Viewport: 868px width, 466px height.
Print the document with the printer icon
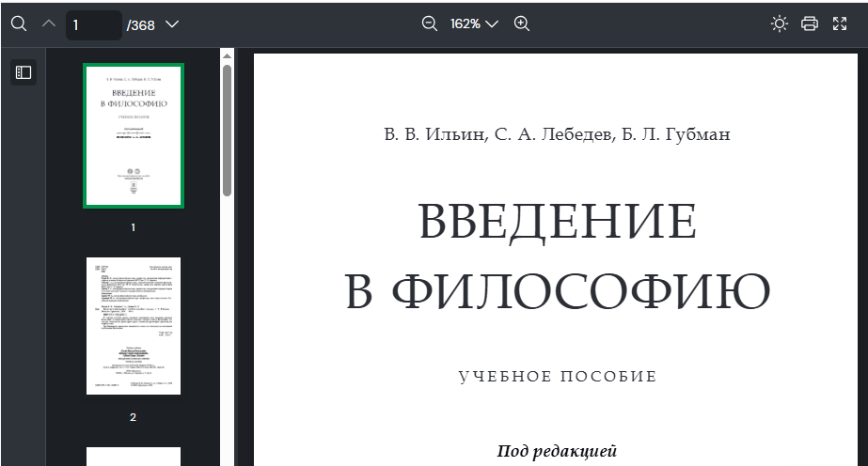[x=810, y=23]
